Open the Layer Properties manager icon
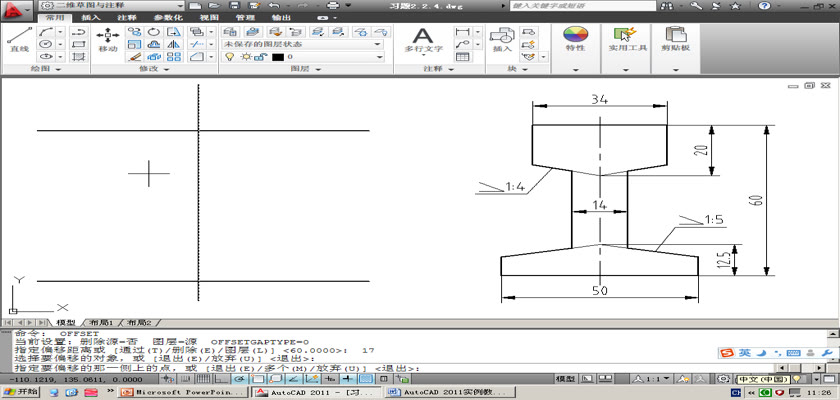The height and width of the screenshot is (400, 840). point(230,32)
